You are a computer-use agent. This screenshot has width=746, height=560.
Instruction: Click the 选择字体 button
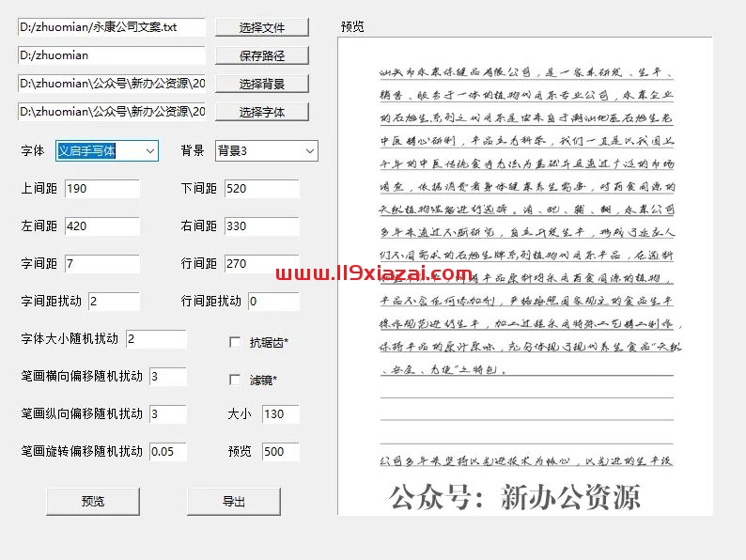(x=262, y=113)
